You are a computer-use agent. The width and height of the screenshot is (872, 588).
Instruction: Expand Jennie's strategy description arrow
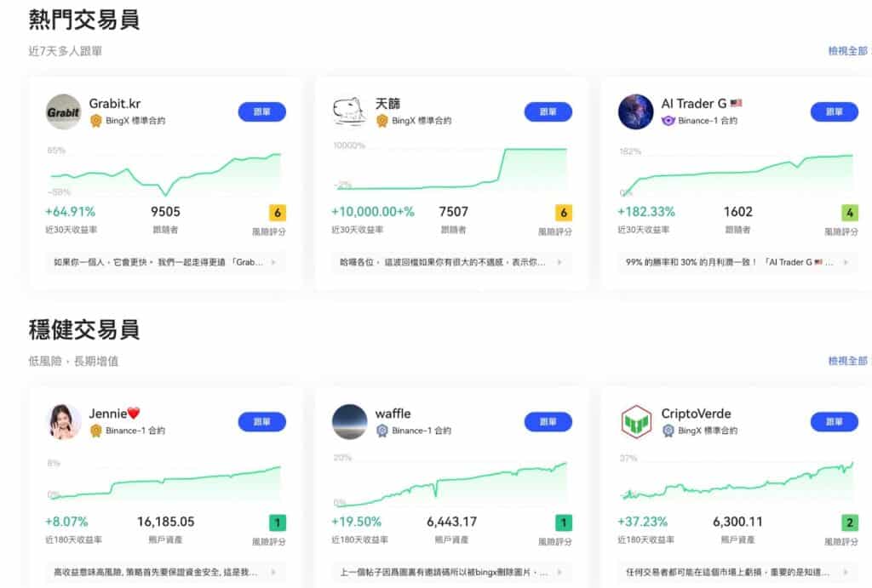point(273,573)
